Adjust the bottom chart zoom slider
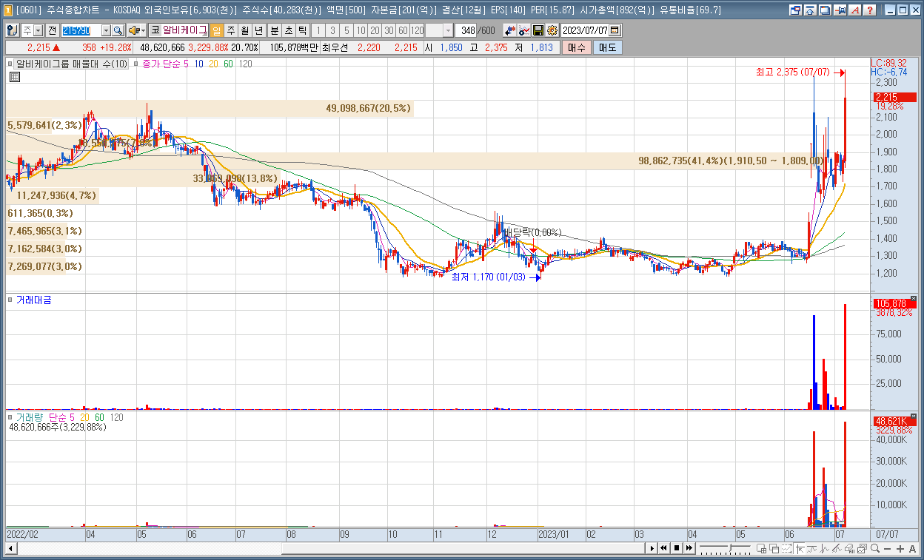 coord(730,548)
